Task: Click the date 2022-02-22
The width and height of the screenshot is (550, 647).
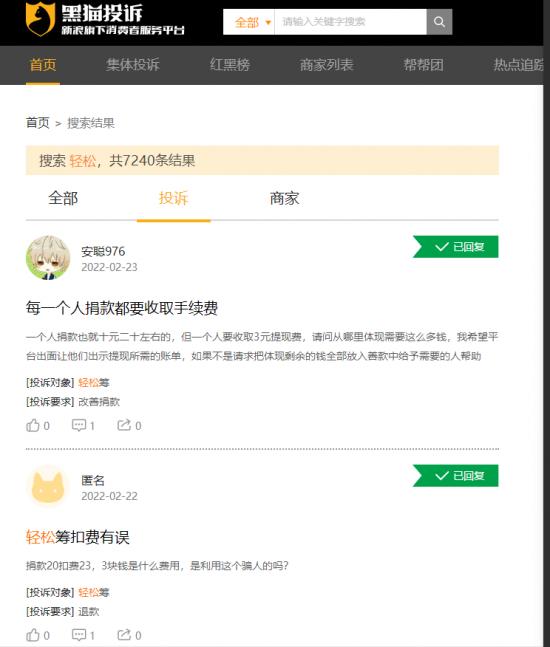Action: pos(109,496)
